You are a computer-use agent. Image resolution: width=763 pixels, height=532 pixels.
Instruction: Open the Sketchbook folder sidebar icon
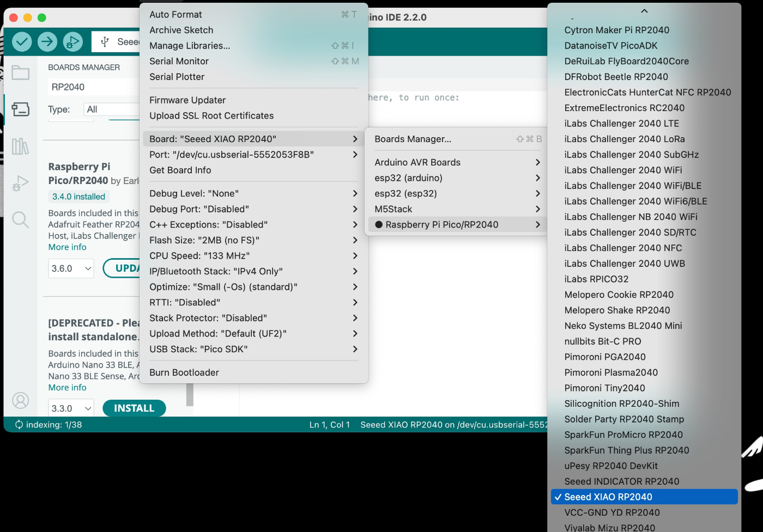click(20, 72)
